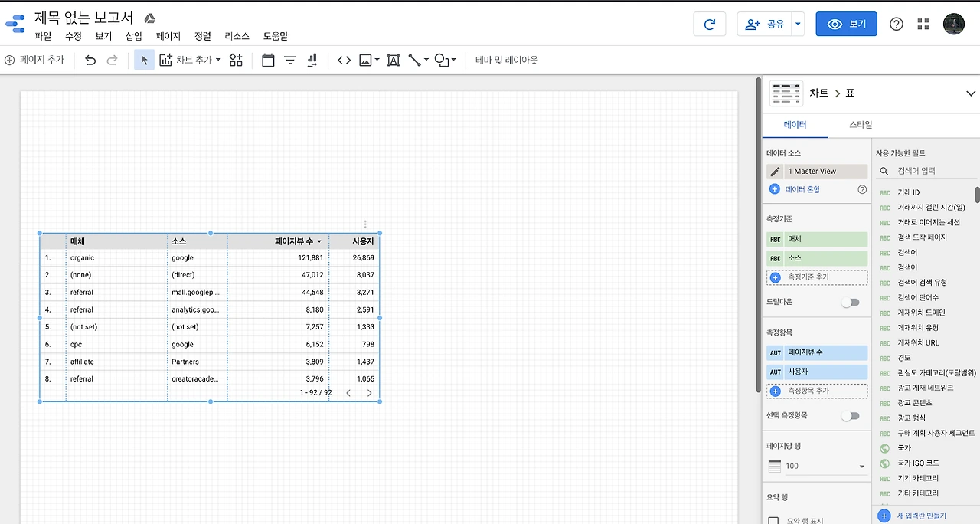Click the community visualizations and components icon

[x=236, y=60]
